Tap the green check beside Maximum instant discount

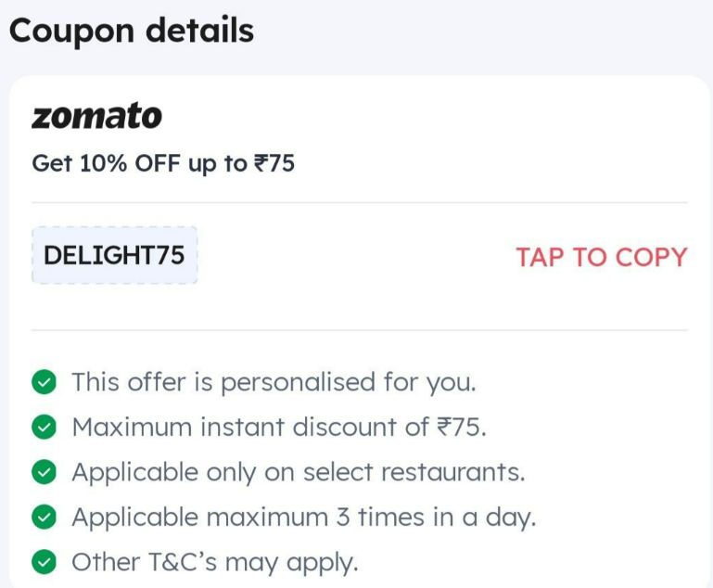45,427
